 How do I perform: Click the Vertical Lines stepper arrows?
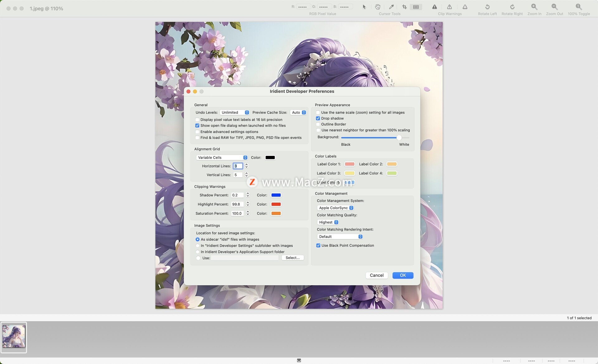(246, 175)
